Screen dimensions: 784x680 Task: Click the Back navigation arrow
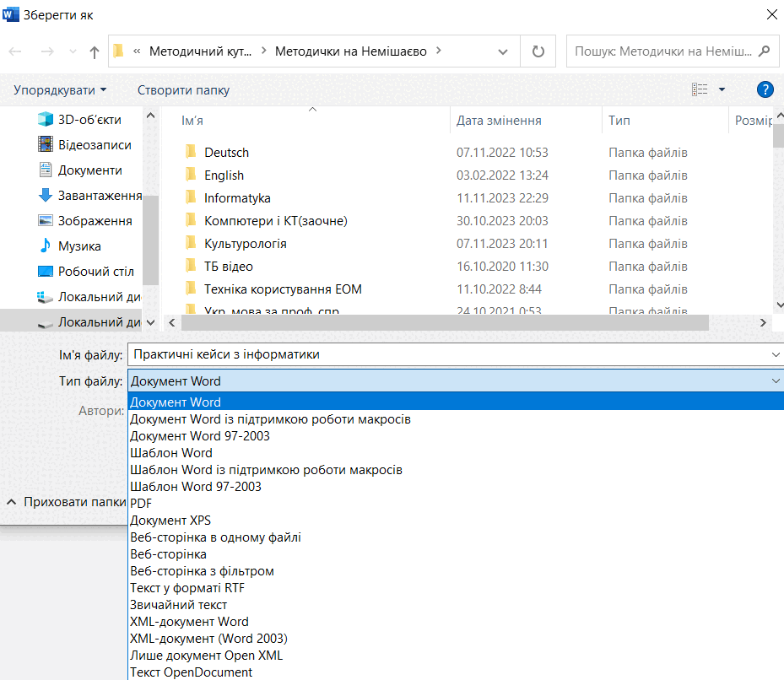[x=15, y=51]
